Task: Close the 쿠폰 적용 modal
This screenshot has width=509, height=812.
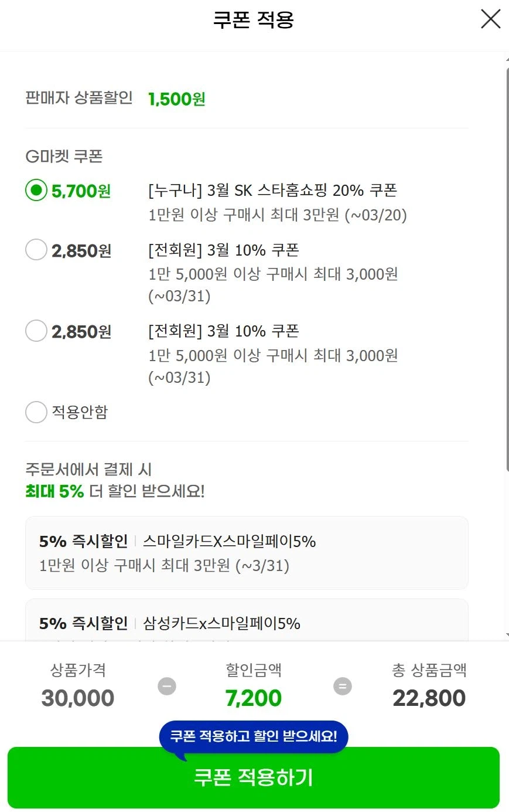Action: 490,19
